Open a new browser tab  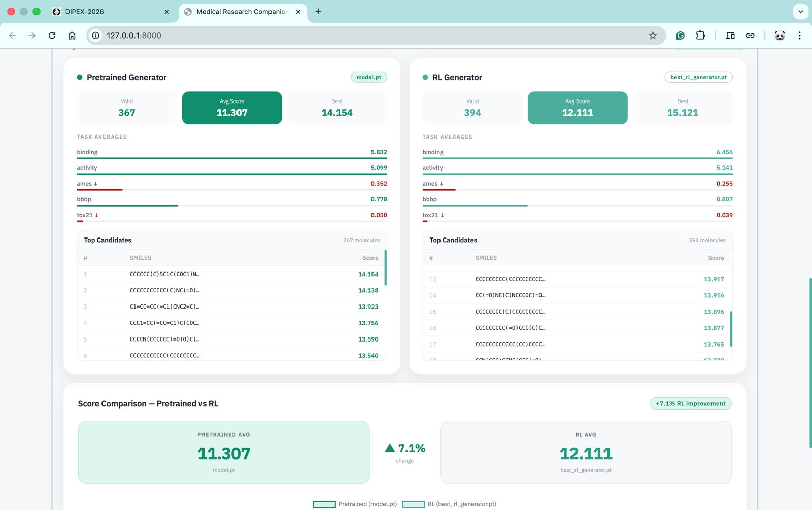(318, 11)
